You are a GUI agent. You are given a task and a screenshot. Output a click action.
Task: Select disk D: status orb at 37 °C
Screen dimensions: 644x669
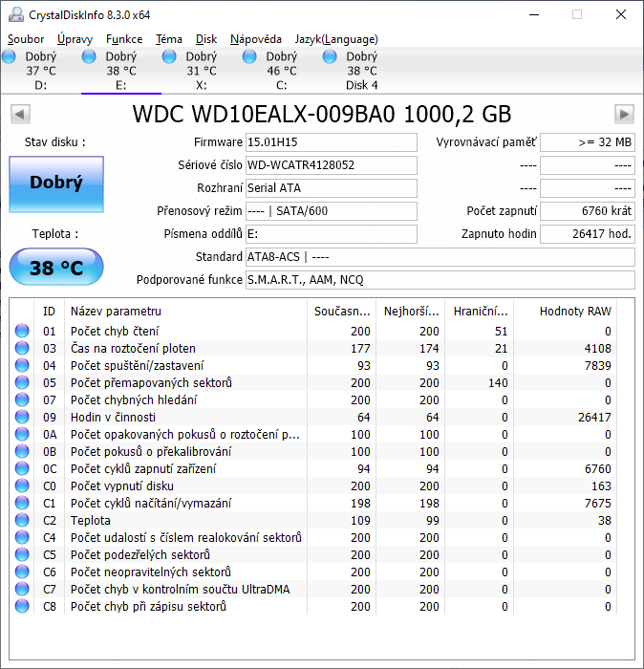(x=9, y=56)
